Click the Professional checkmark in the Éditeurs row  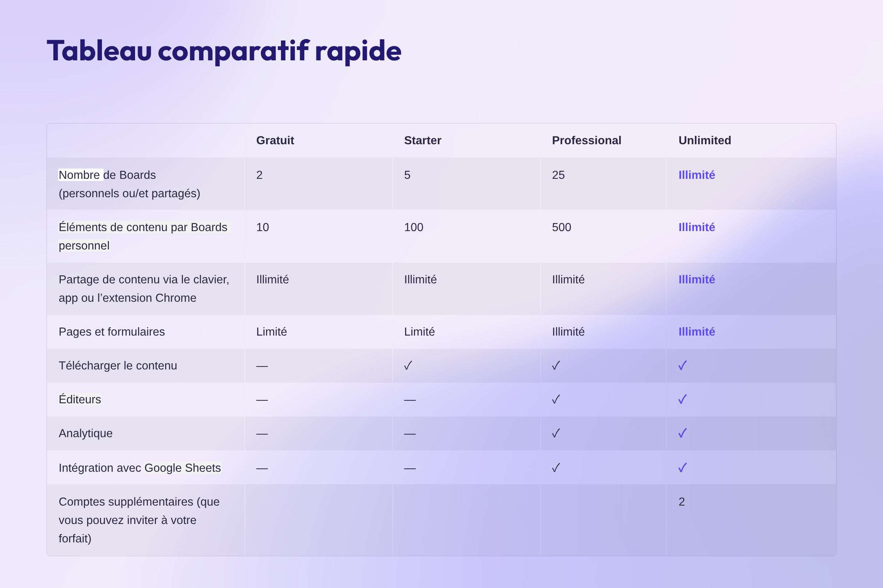click(x=556, y=399)
